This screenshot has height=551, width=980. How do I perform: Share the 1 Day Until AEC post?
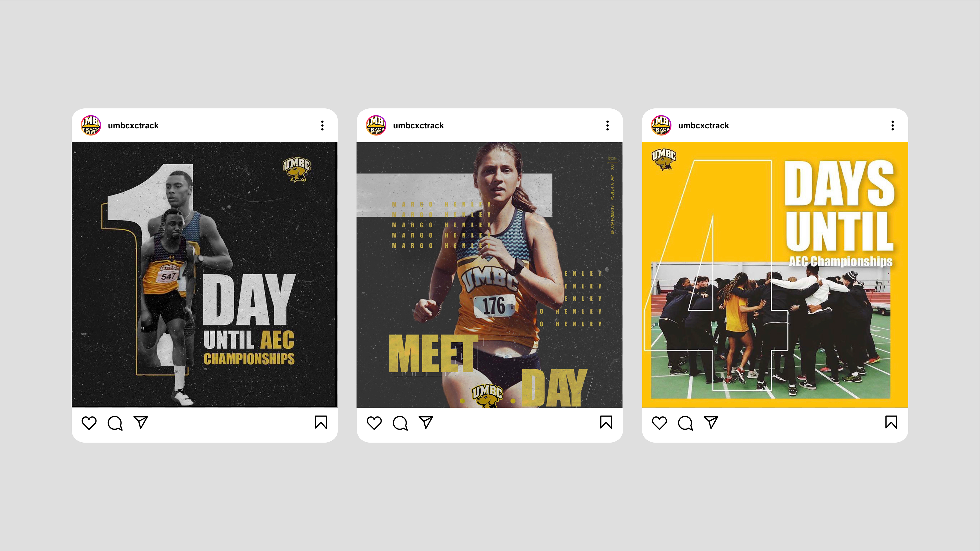[x=141, y=422]
